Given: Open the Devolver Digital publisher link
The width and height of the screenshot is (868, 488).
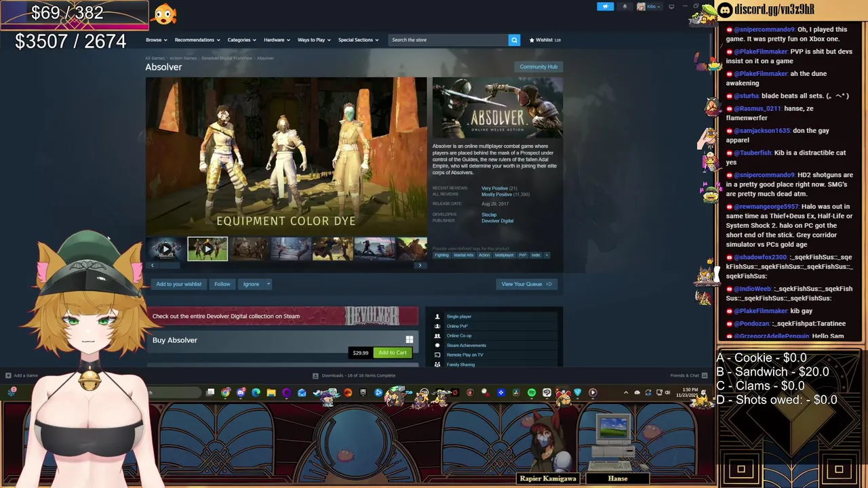Looking at the screenshot, I should pos(497,221).
